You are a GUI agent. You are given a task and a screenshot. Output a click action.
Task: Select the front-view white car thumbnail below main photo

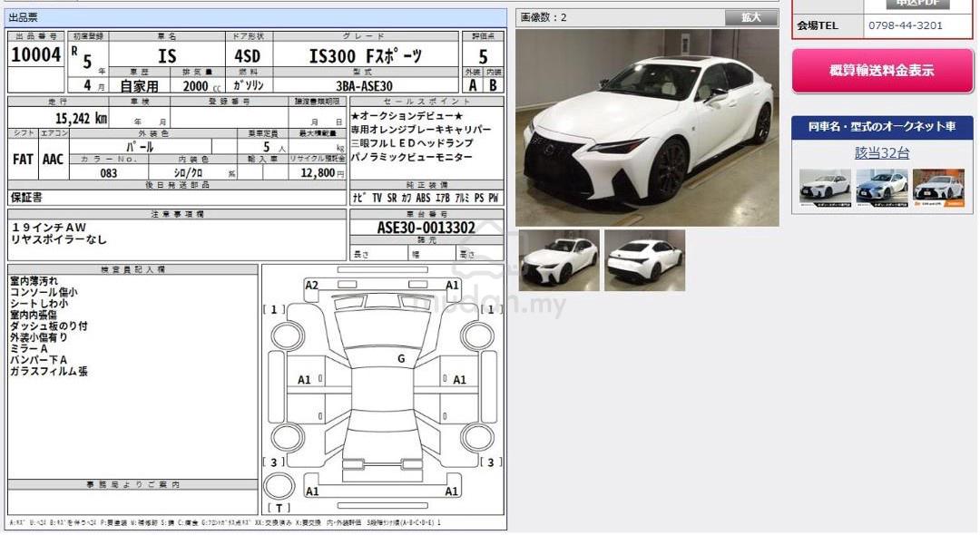click(x=559, y=260)
